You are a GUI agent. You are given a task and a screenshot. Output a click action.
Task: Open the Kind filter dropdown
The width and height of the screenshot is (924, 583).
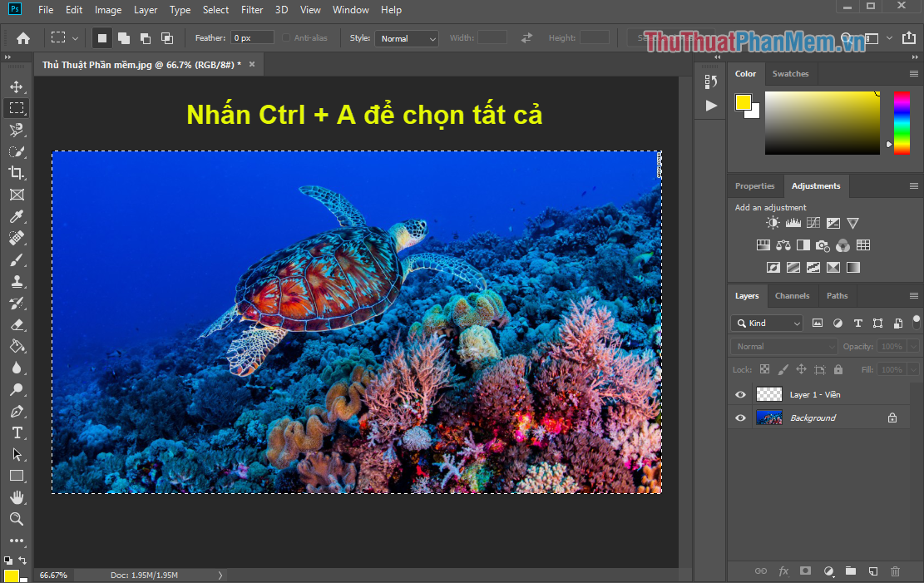pyautogui.click(x=765, y=323)
